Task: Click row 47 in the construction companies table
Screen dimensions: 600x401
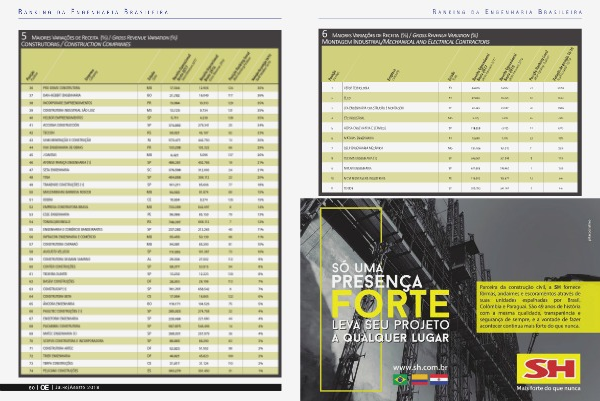Action: [x=150, y=170]
